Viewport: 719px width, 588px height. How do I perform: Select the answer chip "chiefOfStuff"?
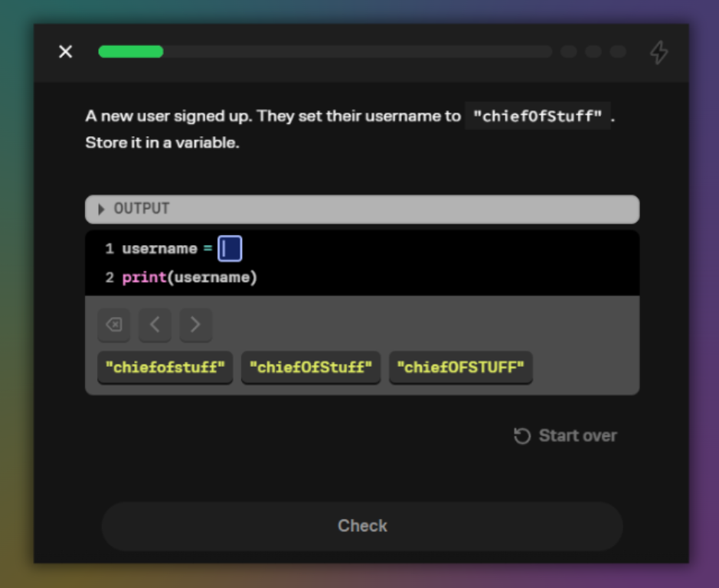tap(310, 367)
